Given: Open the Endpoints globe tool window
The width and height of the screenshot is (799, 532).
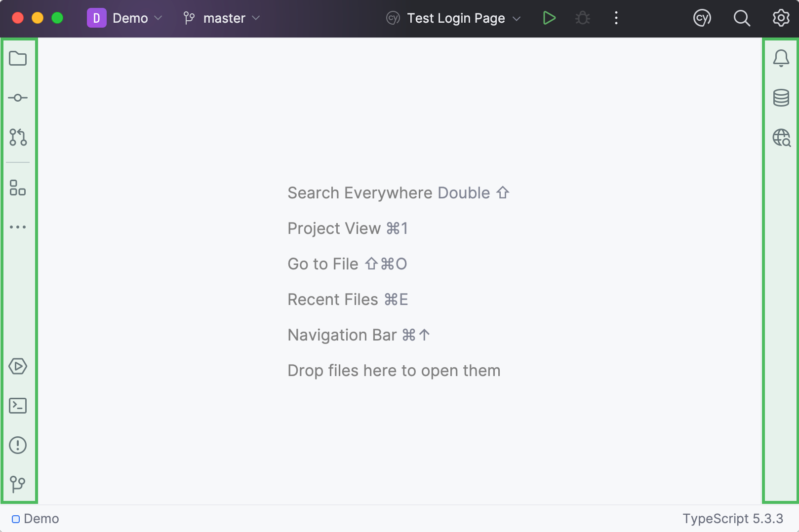Looking at the screenshot, I should pos(782,138).
